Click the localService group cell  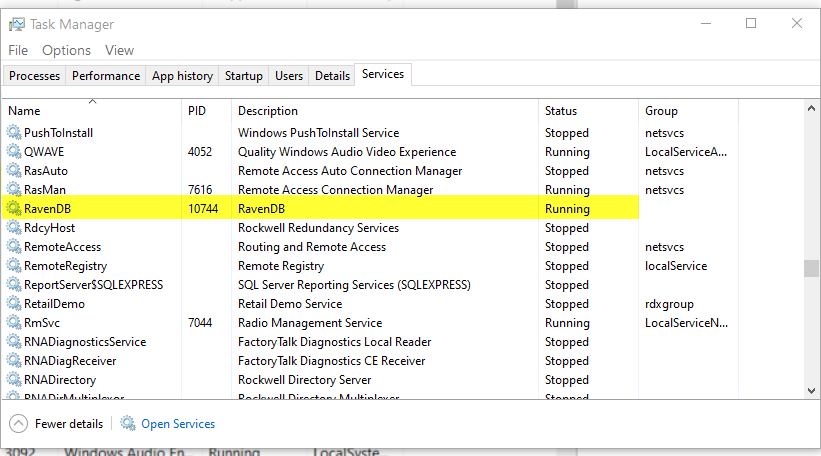pyautogui.click(x=676, y=266)
